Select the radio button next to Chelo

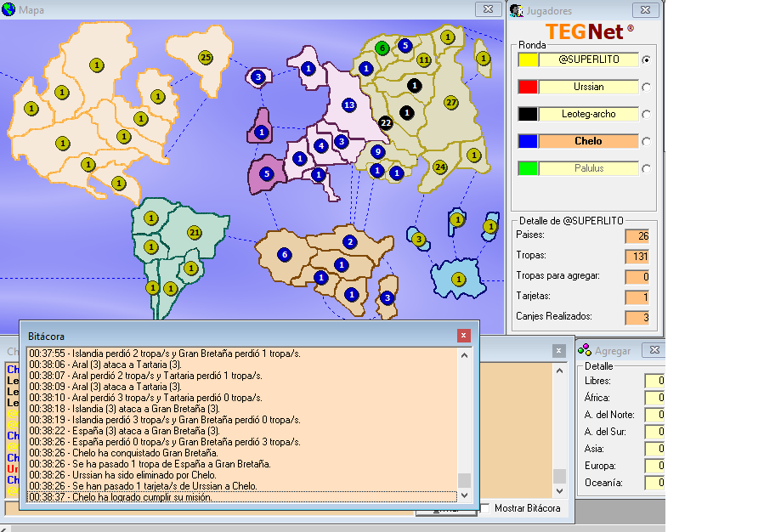(x=647, y=142)
